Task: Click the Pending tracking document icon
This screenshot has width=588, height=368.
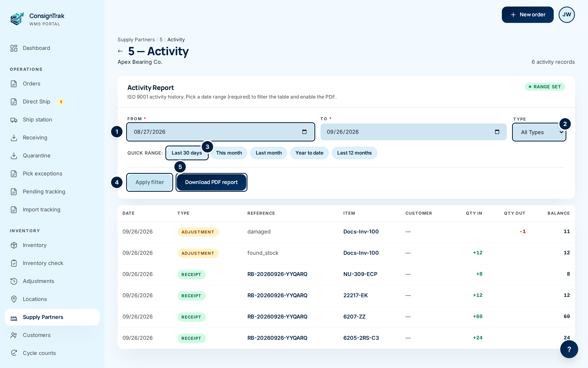Action: (x=14, y=192)
